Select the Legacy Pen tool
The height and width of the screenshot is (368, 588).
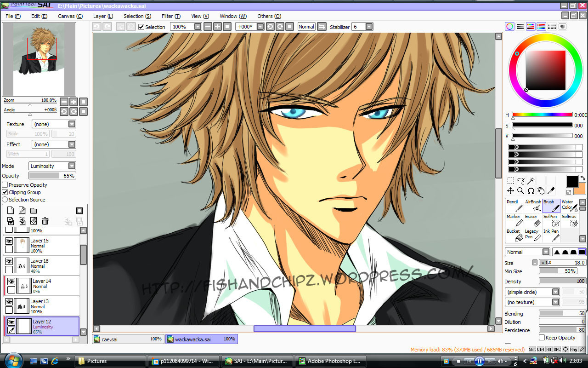[533, 235]
